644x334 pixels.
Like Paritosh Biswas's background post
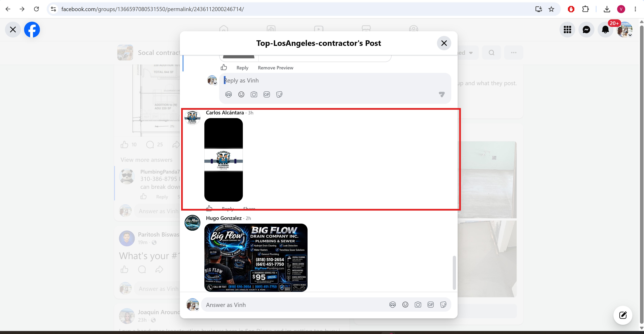click(125, 269)
